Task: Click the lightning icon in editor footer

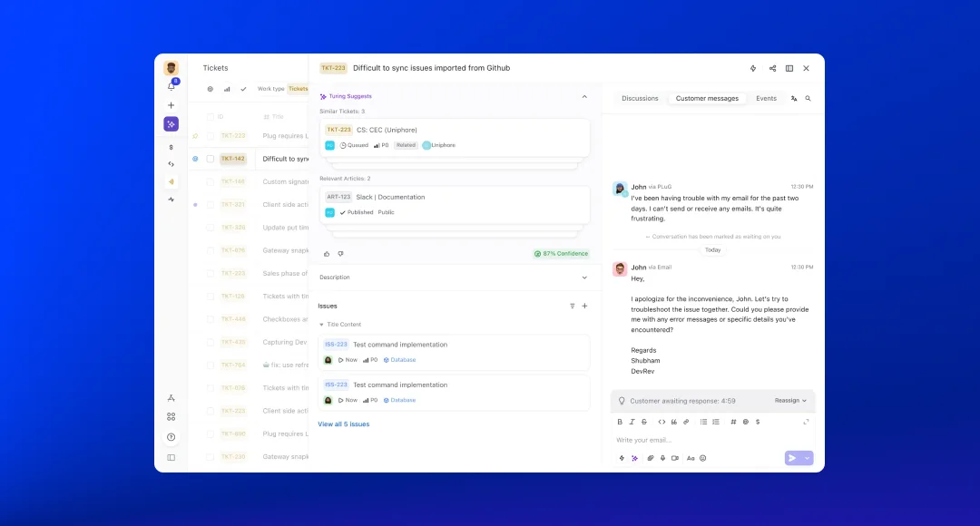Action: (x=622, y=458)
